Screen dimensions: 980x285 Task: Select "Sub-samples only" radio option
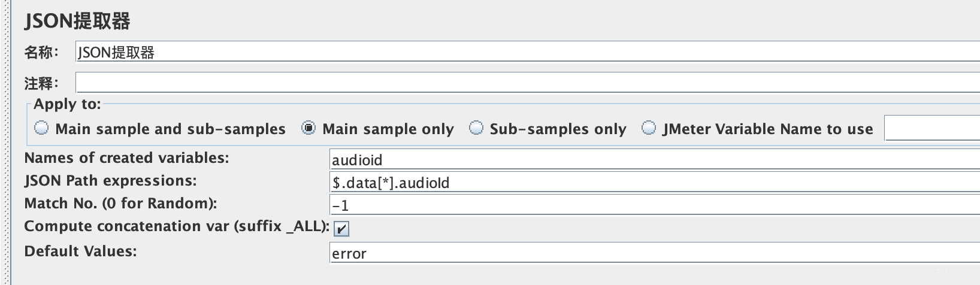click(476, 128)
